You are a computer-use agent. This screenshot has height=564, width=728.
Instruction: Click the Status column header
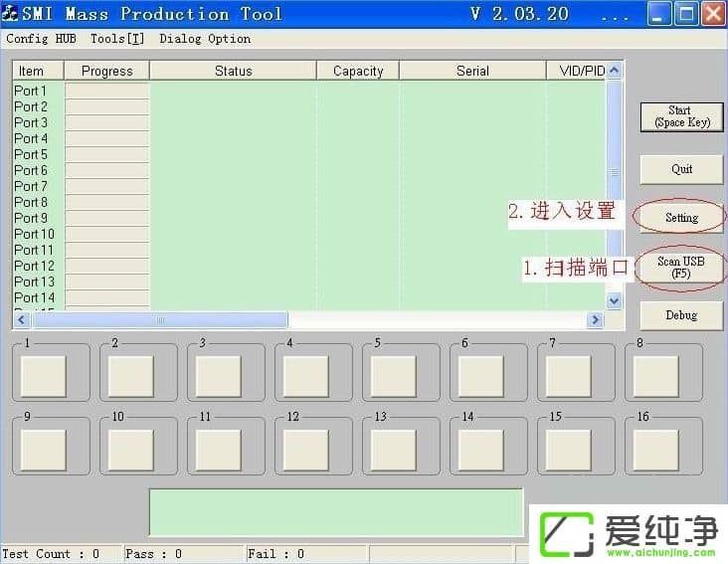pos(233,71)
